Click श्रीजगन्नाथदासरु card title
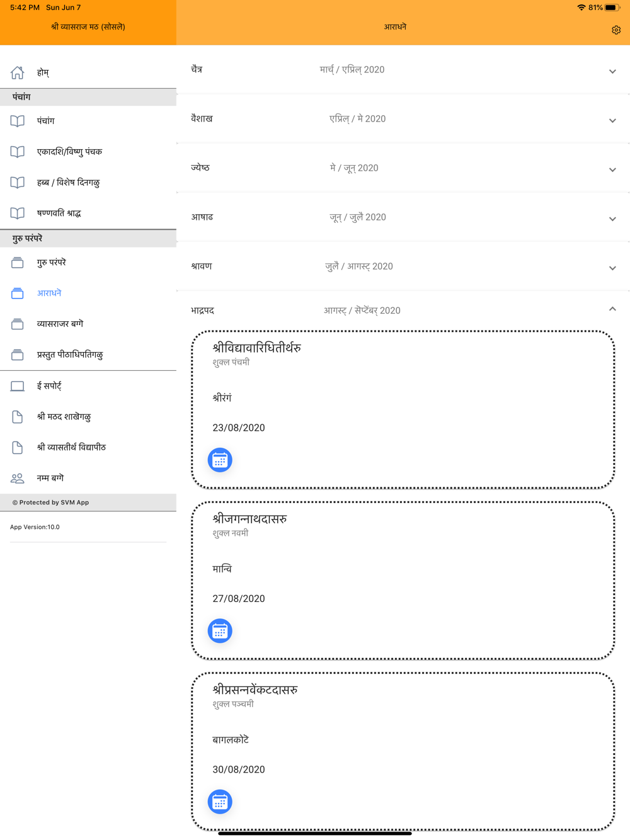 [249, 519]
